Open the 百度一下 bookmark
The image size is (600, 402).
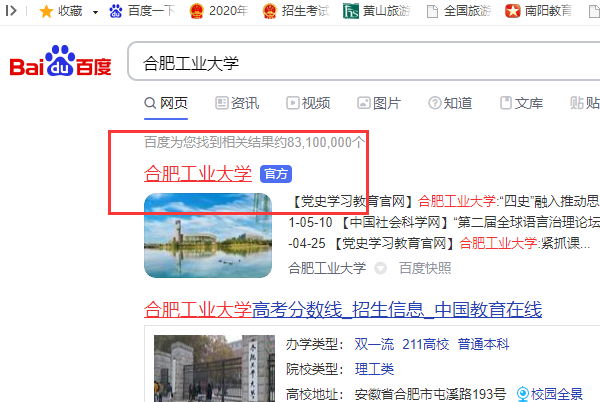click(x=142, y=11)
